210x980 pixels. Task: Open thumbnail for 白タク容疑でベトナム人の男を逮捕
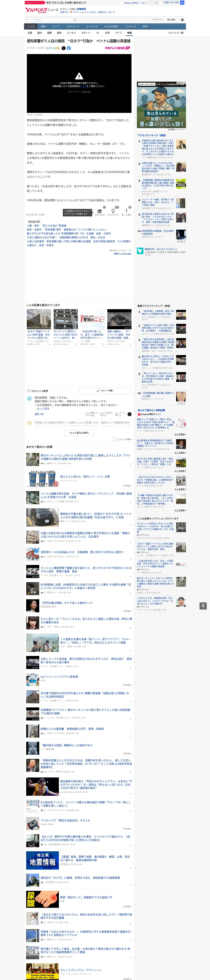point(39,319)
